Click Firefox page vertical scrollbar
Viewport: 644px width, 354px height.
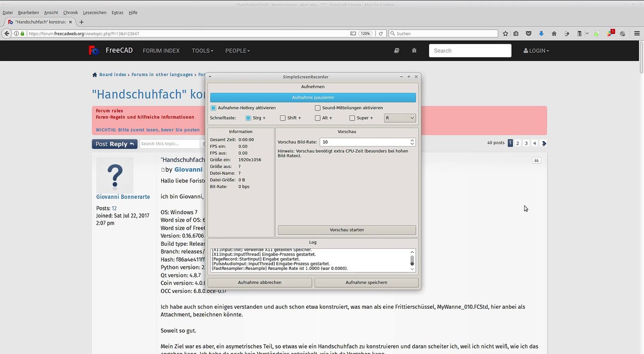(x=641, y=197)
